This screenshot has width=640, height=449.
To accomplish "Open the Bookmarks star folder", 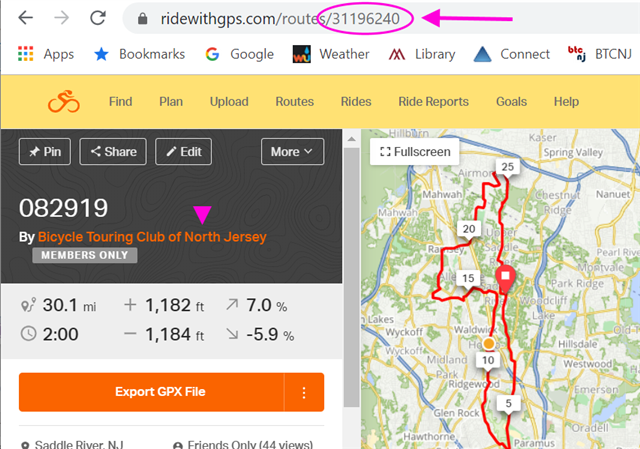I will coord(139,54).
